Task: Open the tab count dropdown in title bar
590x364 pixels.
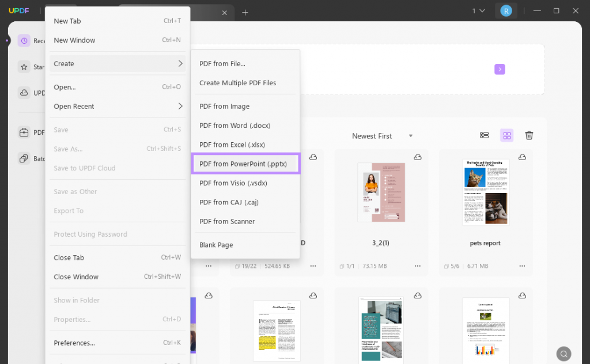Action: [478, 10]
